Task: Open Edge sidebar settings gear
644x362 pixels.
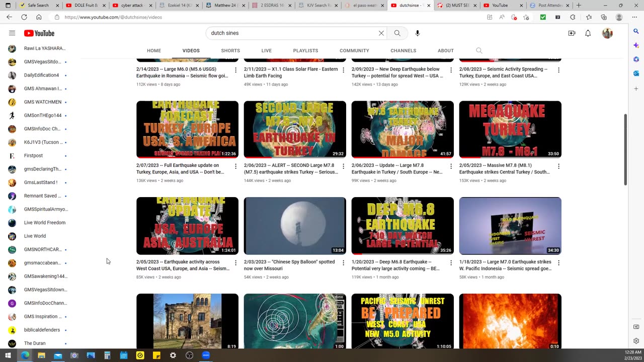Action: click(636, 341)
